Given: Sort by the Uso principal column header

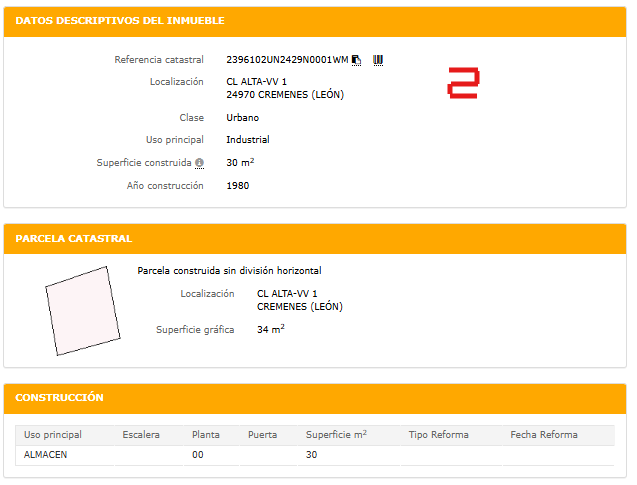Looking at the screenshot, I should pyautogui.click(x=53, y=435).
